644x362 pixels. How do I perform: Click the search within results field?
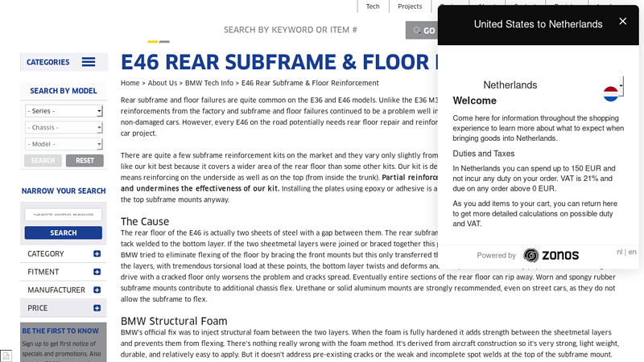(x=63, y=215)
